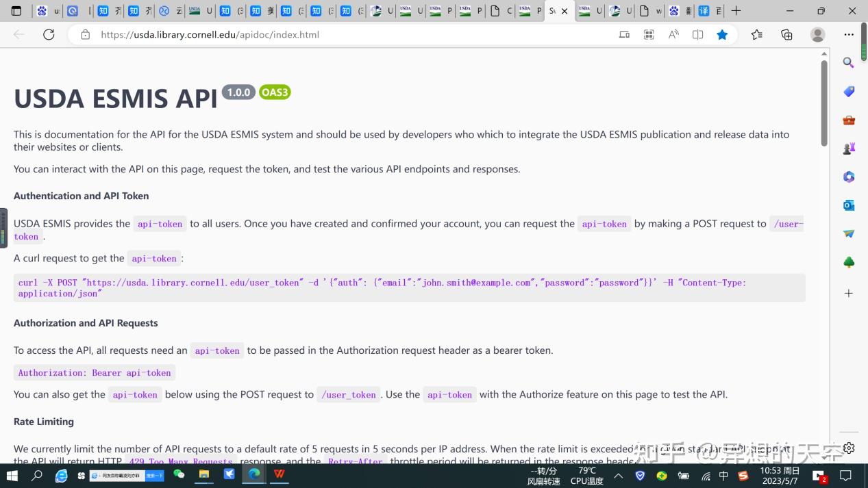This screenshot has height=488, width=868.
Task: Open Edge sidebar search icon
Action: [x=849, y=62]
